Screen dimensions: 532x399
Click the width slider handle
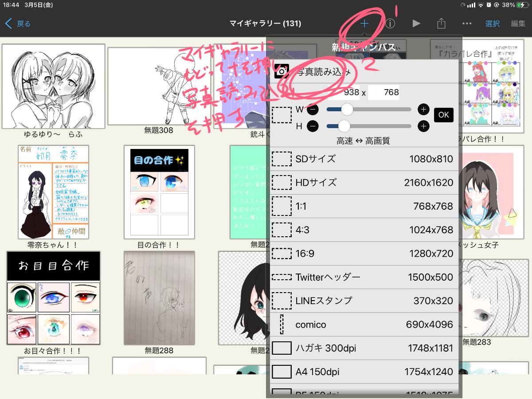pos(347,110)
